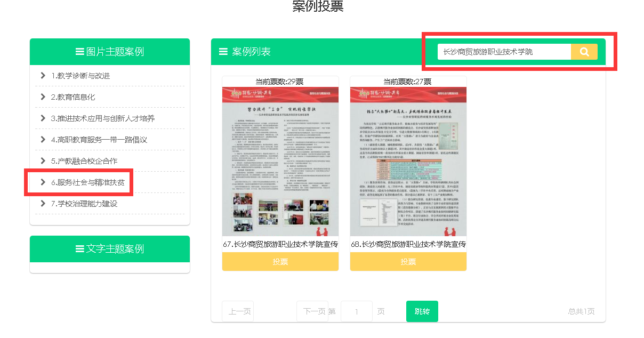
Task: Go to previous page with 上一页
Action: click(x=238, y=311)
